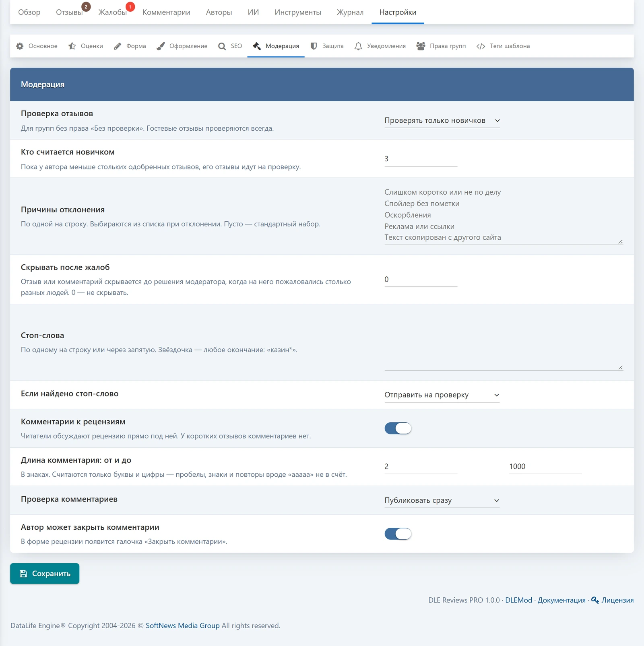The image size is (644, 646).
Task: Open the Инструменты tab
Action: point(298,12)
